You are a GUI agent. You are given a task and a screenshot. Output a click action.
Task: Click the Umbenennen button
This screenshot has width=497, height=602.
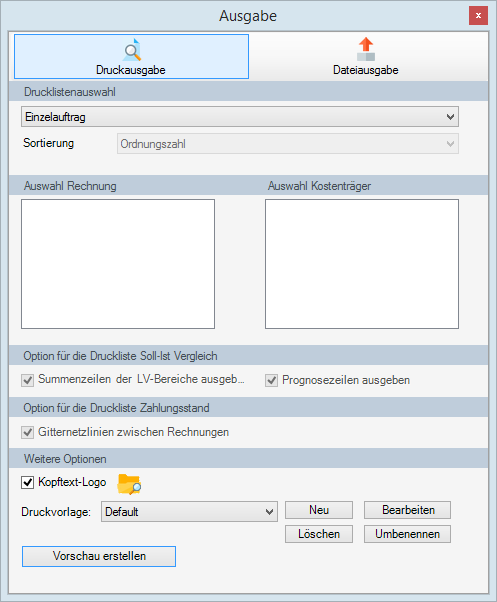point(408,534)
